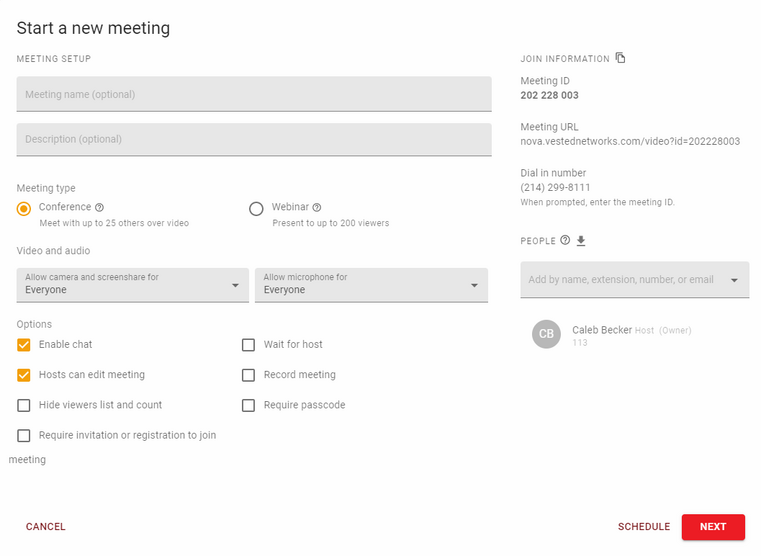Check Hide viewers list and count
761x556 pixels.
coord(24,405)
